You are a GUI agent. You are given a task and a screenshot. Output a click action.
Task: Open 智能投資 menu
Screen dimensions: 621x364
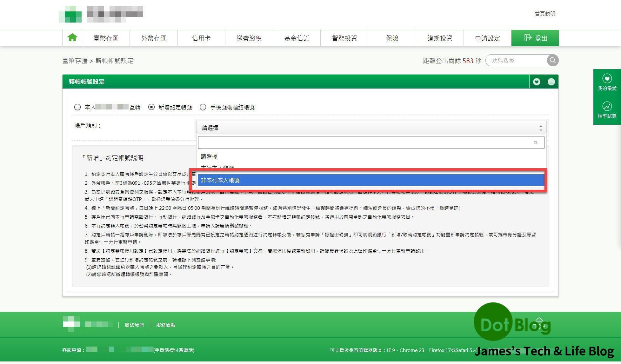coord(344,38)
